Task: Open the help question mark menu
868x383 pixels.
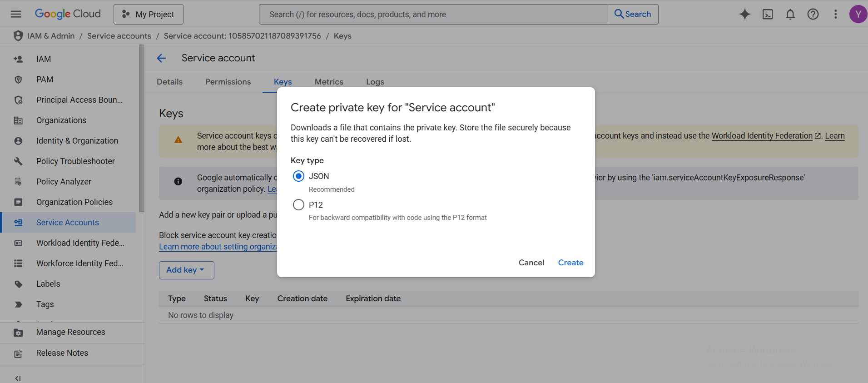Action: coord(813,14)
